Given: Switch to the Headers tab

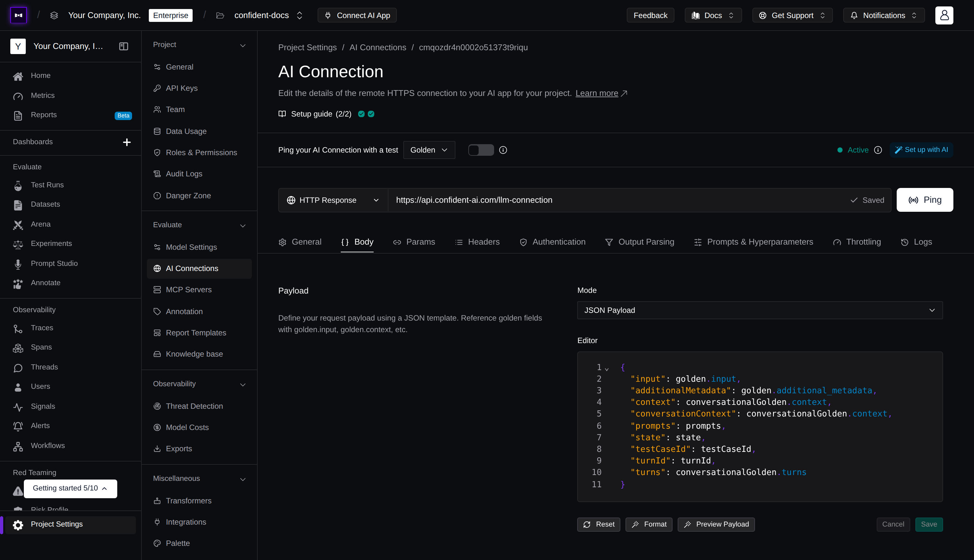Looking at the screenshot, I should [x=477, y=242].
